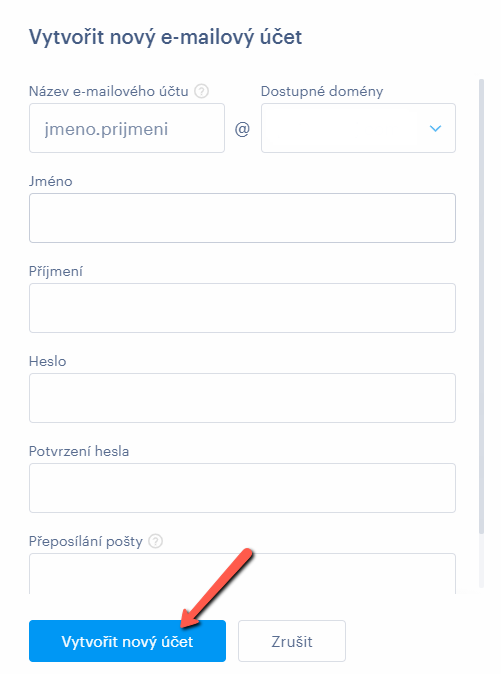This screenshot has height=674, width=501.
Task: Click the Potvrzení hesla field
Action: 242,488
